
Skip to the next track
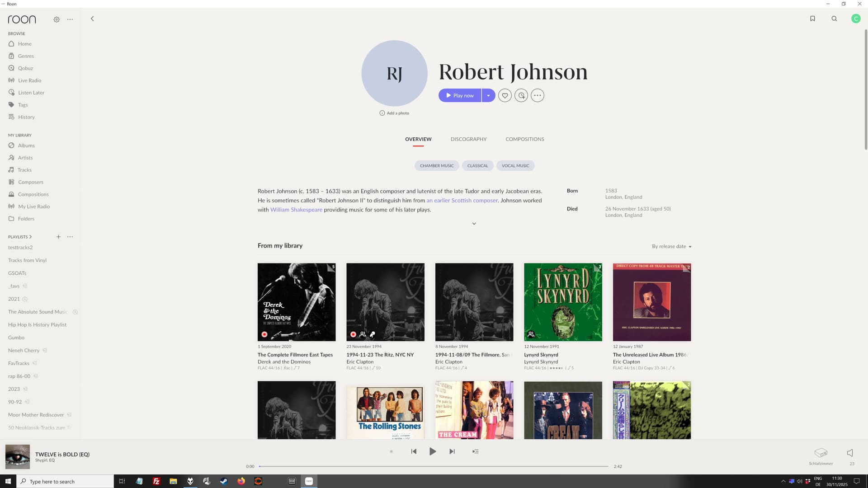coord(452,451)
